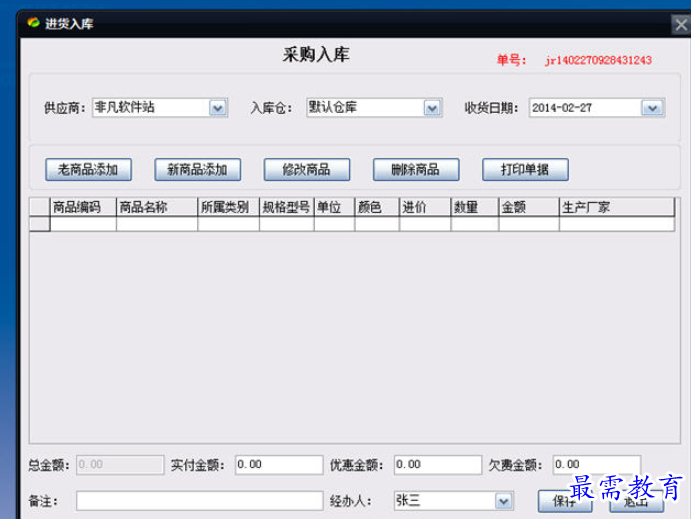691x519 pixels.
Task: Click the 删除商品 button
Action: click(x=416, y=170)
